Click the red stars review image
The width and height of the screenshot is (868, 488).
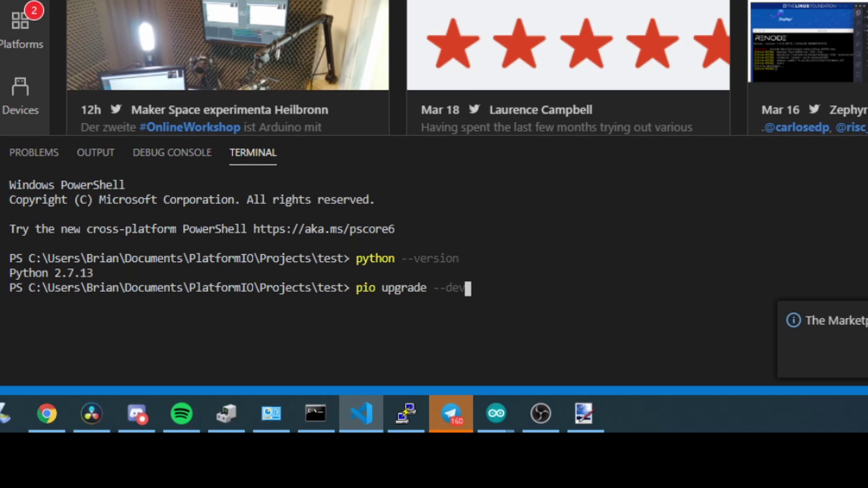click(x=568, y=44)
